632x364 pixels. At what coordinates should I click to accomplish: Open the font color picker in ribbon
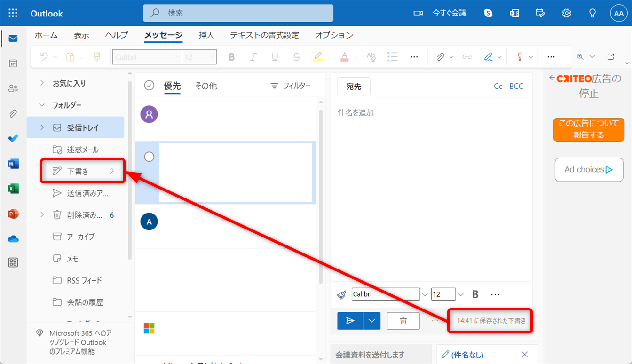coord(345,57)
